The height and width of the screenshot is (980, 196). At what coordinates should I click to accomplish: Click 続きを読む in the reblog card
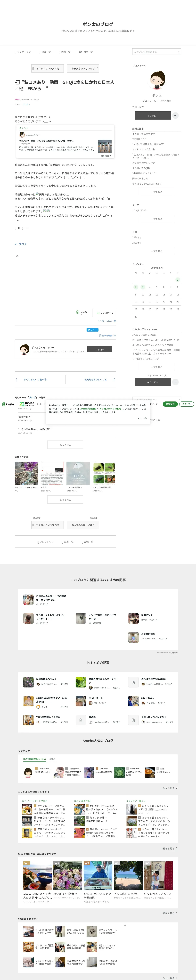click(106, 156)
